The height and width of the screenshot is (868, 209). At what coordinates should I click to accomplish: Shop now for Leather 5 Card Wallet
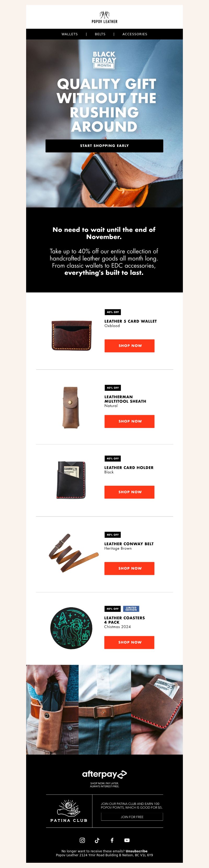(x=129, y=346)
